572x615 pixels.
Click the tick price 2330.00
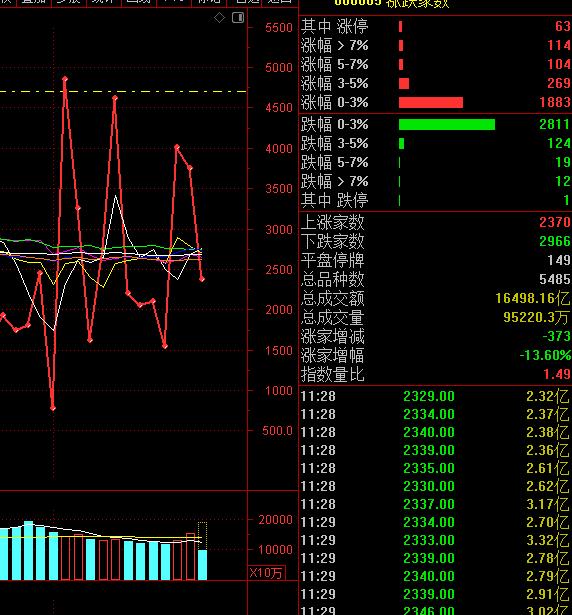pyautogui.click(x=429, y=486)
